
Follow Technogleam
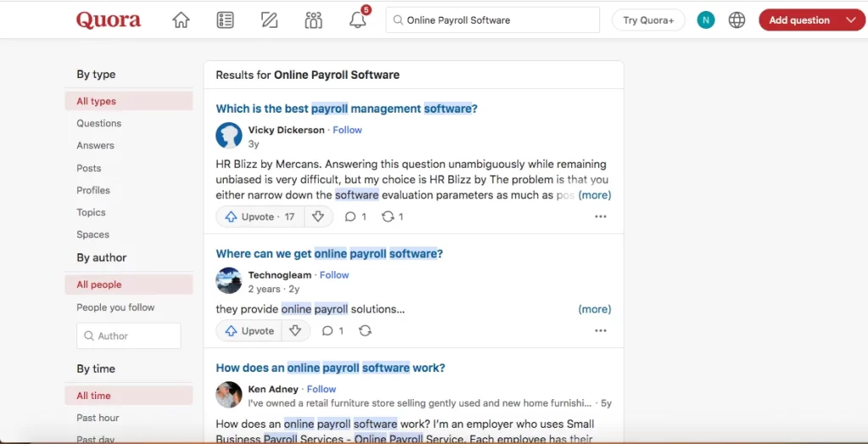[x=334, y=275]
